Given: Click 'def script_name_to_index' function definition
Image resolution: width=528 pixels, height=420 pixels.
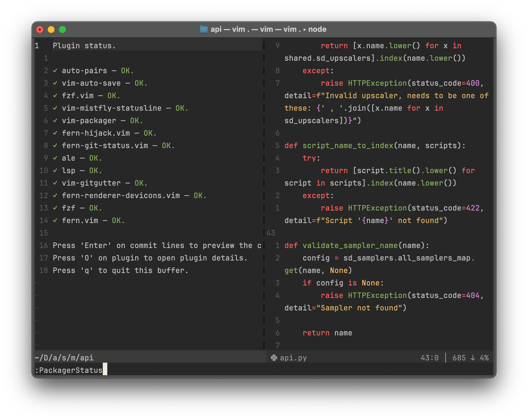Looking at the screenshot, I should click(375, 146).
